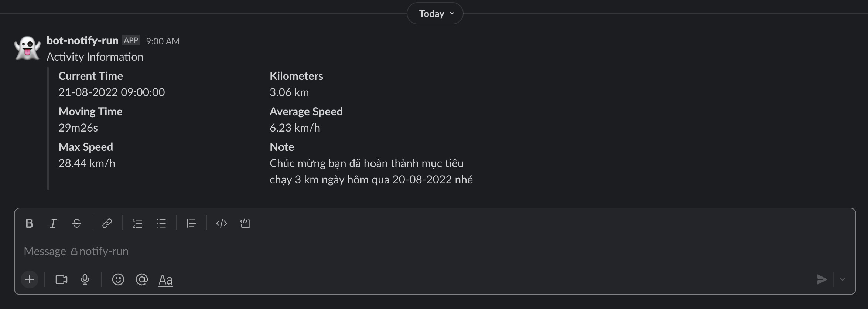Click the mention someone @ icon

tap(141, 279)
